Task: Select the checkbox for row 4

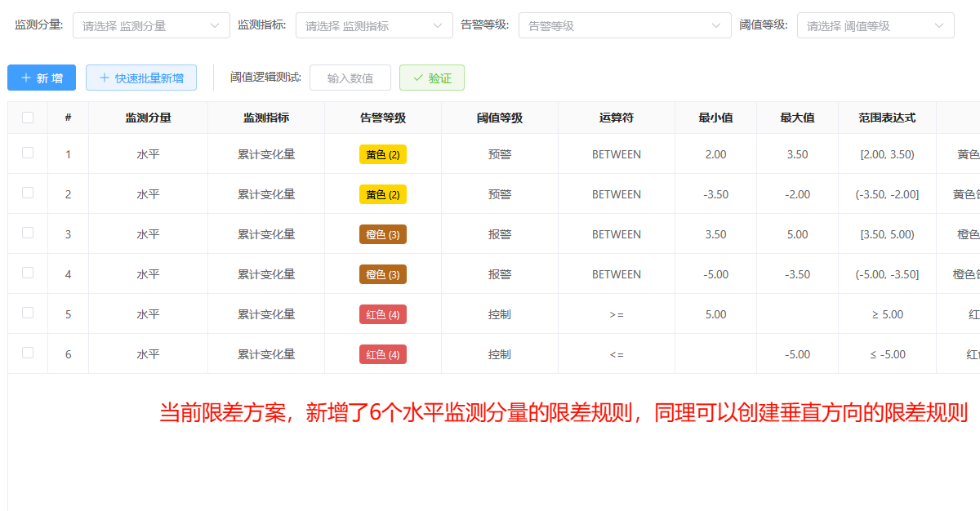Action: [x=28, y=273]
